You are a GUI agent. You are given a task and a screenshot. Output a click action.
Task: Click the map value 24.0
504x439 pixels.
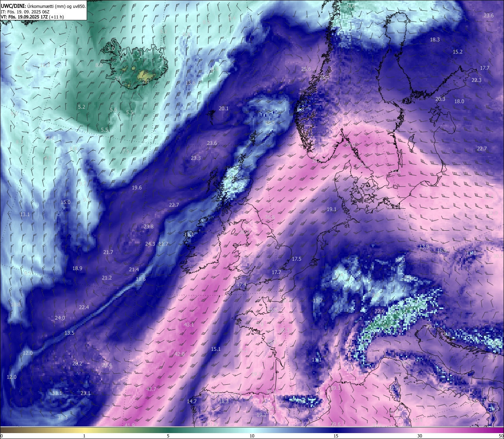tap(60, 318)
